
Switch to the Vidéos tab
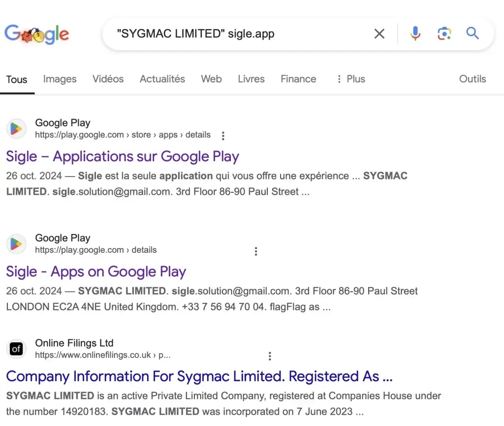108,79
